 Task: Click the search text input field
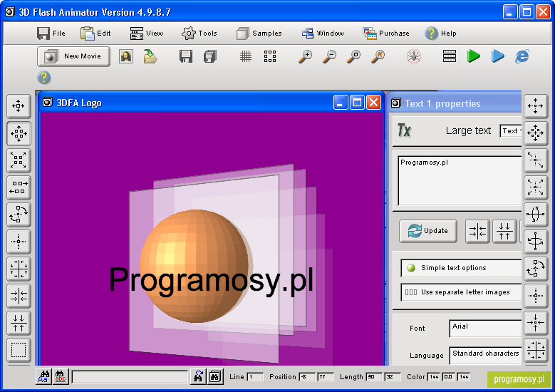[130, 377]
